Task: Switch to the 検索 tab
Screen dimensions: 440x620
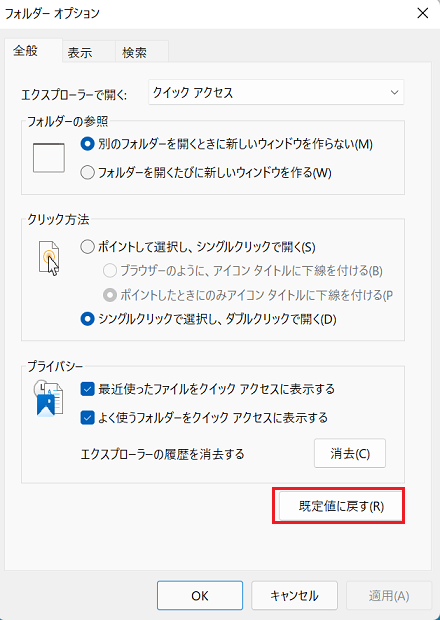Action: click(x=134, y=53)
